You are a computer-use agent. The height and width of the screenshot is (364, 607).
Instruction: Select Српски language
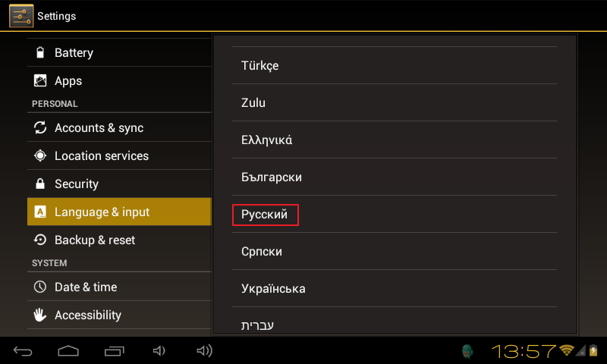pyautogui.click(x=394, y=251)
